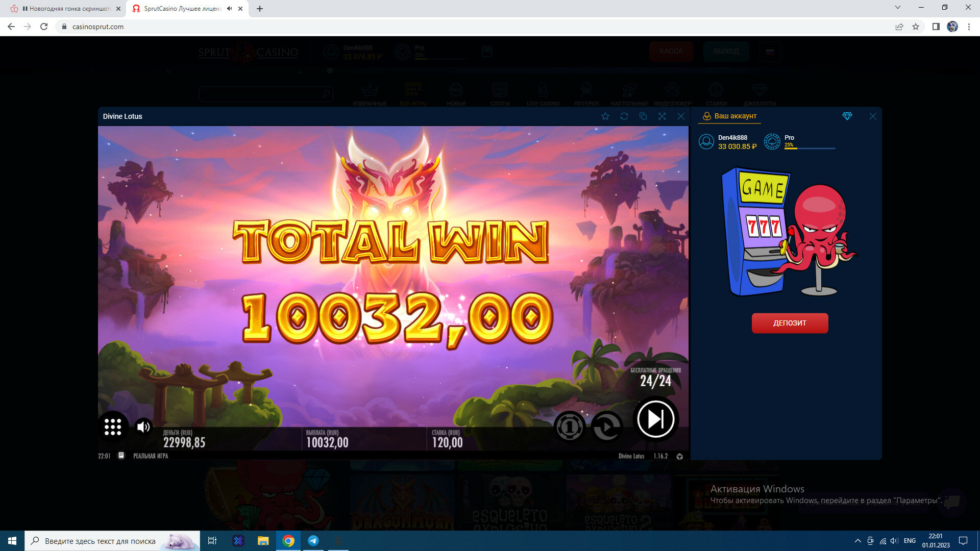Click the autoplay circular arrow icon
This screenshot has height=551, width=980.
tap(607, 426)
